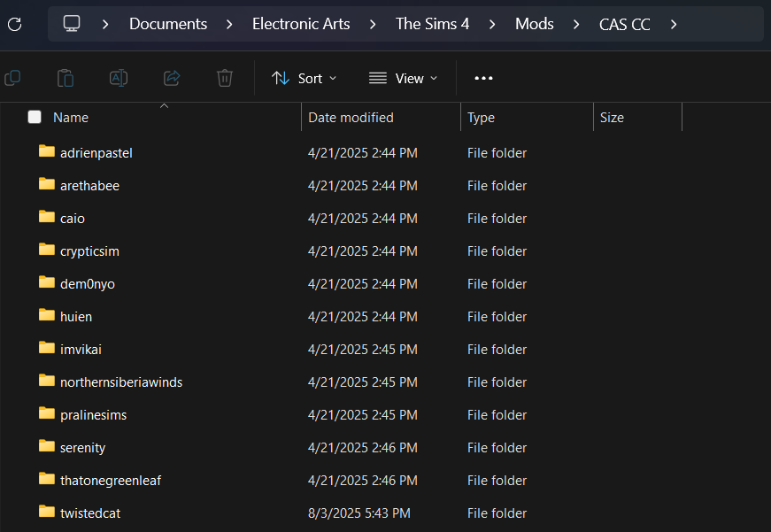771x532 pixels.
Task: Select the northernsiberiawinds folder icon
Action: point(47,381)
